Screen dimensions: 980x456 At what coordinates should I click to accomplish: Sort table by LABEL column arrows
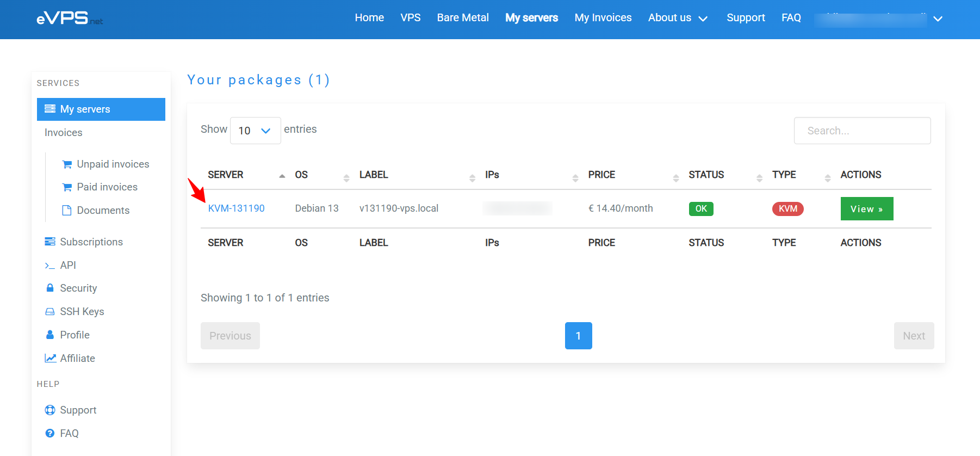pos(472,178)
